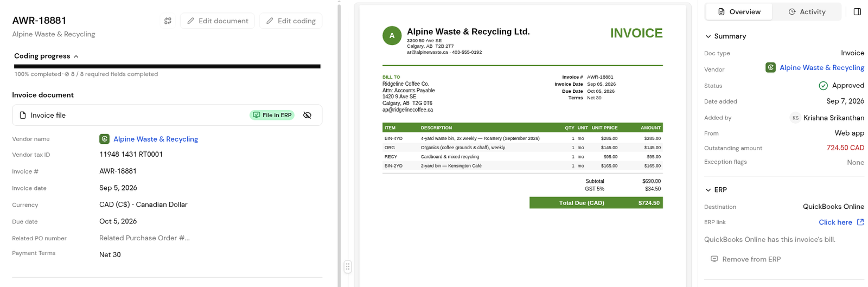This screenshot has height=287, width=868.
Task: Click the Date added value Sep 7, 2026
Action: tap(845, 101)
